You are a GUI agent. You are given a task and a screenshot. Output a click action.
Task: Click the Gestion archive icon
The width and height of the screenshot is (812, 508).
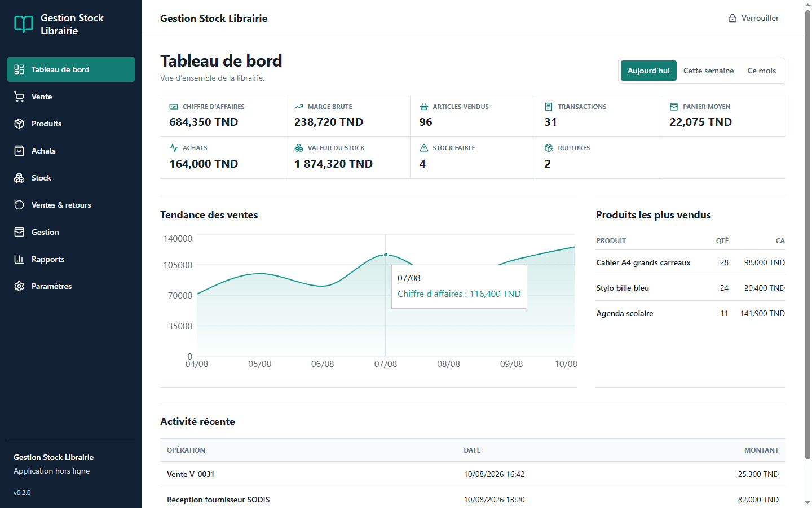pos(19,232)
